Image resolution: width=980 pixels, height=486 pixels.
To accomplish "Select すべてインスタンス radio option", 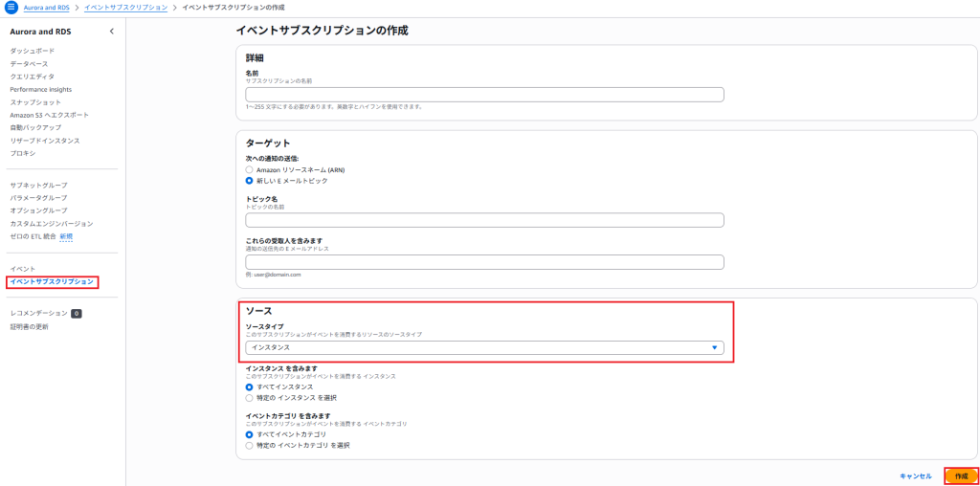I will pyautogui.click(x=250, y=387).
